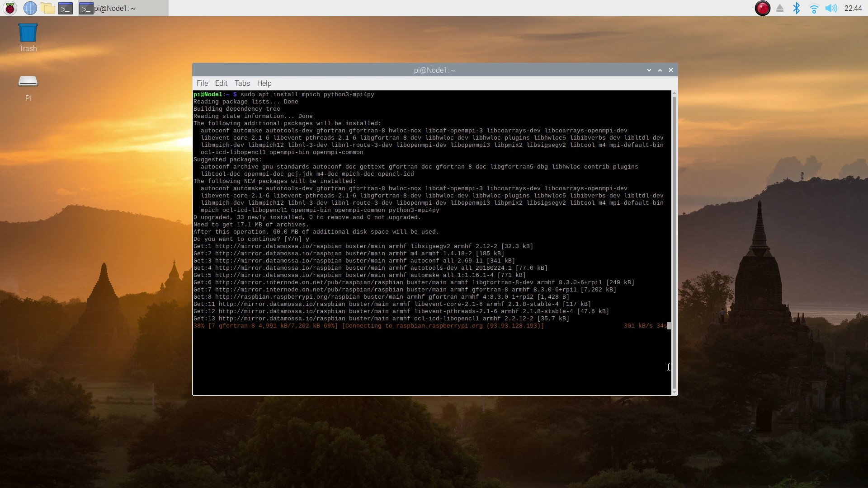Click the eject media tray icon
Viewport: 868px width, 488px height.
pos(780,8)
